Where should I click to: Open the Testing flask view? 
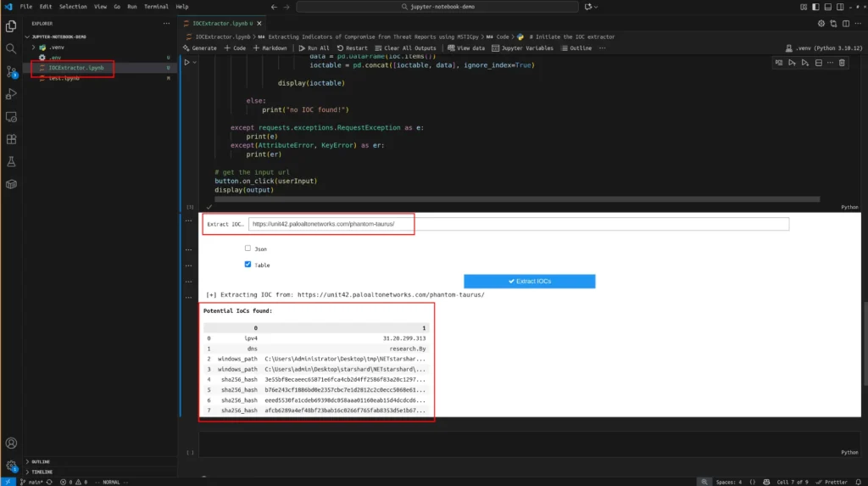[11, 162]
